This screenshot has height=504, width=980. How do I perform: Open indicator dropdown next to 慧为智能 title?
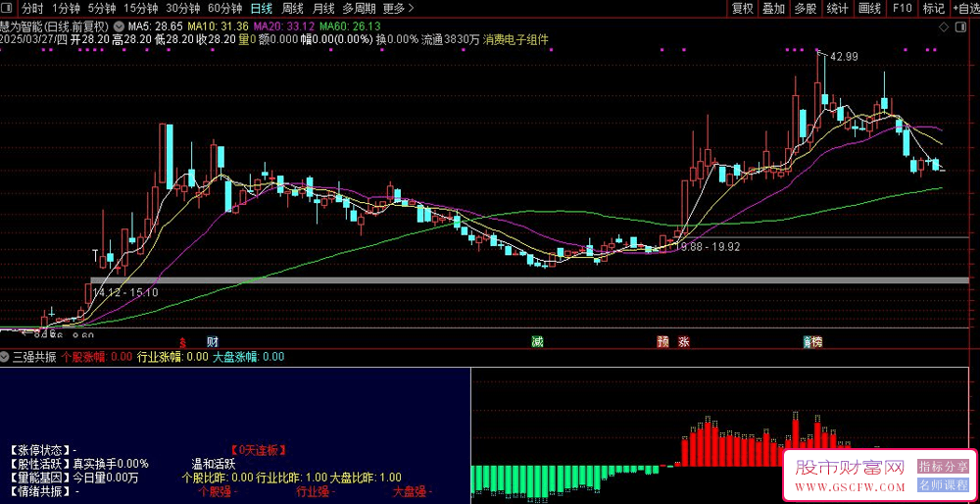[x=119, y=27]
